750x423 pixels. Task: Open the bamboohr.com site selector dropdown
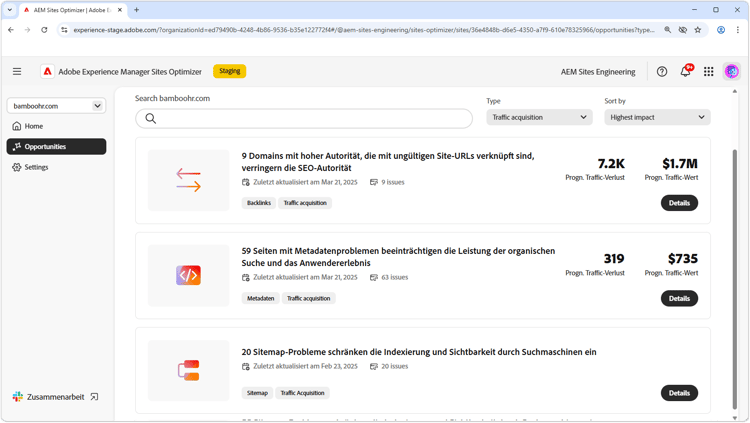56,106
